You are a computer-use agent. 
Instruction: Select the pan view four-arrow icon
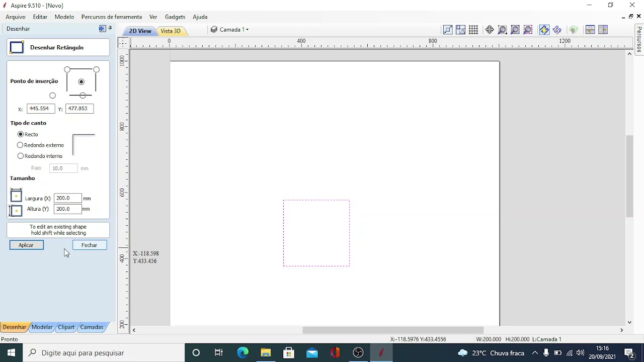point(490,30)
